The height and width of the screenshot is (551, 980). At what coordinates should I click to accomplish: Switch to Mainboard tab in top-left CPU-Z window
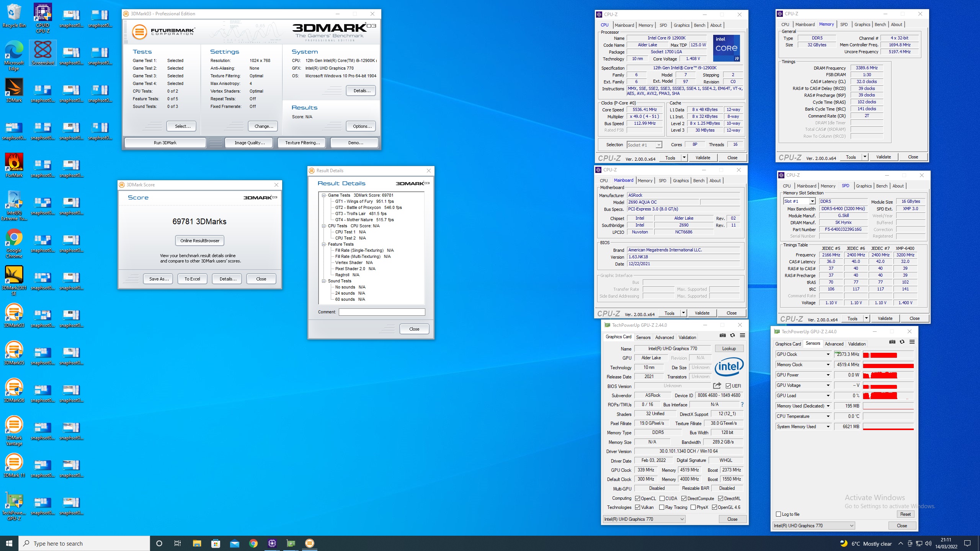(624, 25)
